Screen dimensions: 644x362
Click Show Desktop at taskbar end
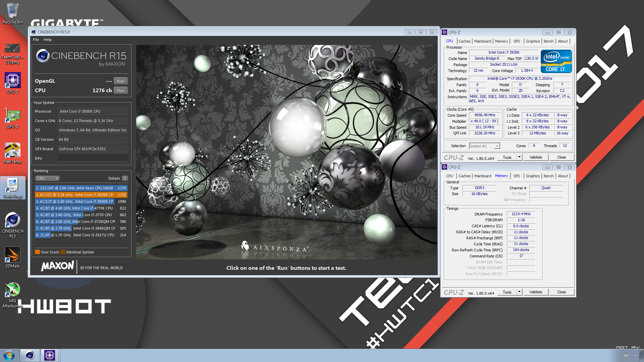tap(642, 355)
